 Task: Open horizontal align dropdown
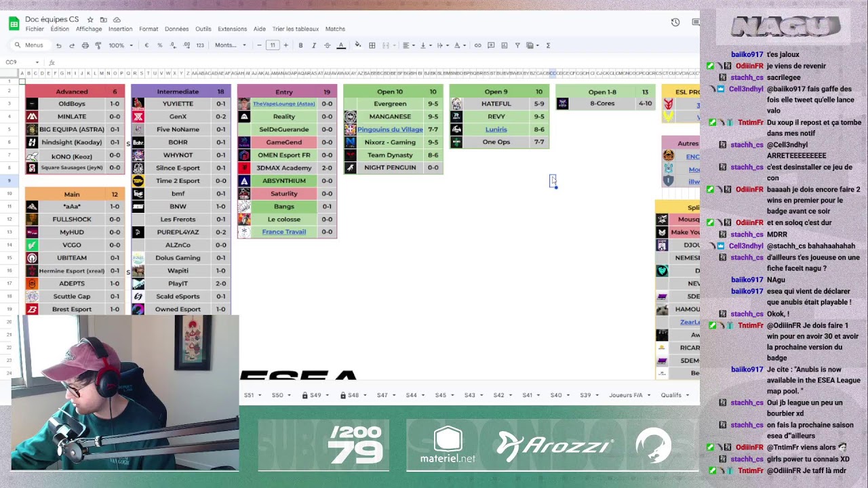coord(408,45)
